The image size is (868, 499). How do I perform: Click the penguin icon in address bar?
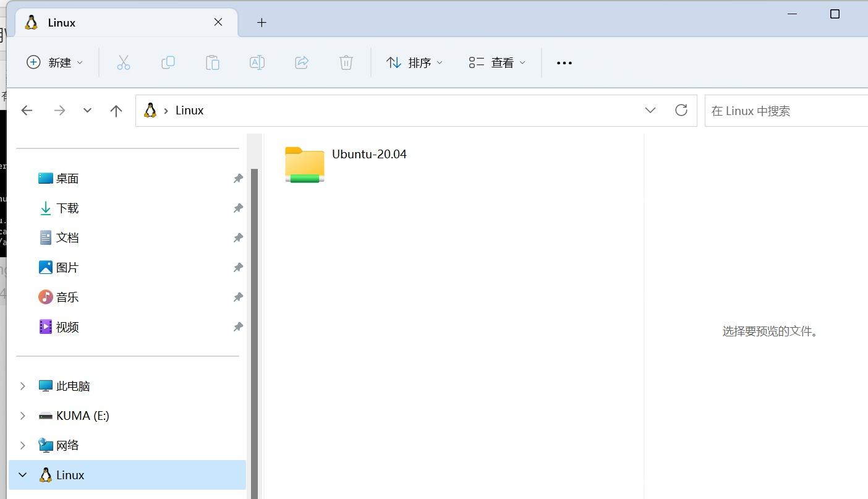point(150,111)
